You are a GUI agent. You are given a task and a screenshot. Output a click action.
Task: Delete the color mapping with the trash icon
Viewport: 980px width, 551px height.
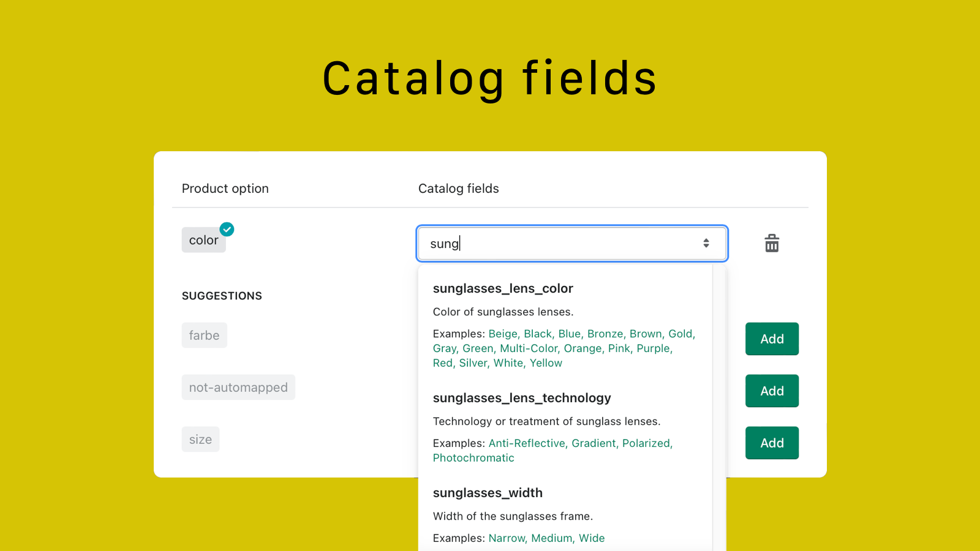click(x=772, y=243)
